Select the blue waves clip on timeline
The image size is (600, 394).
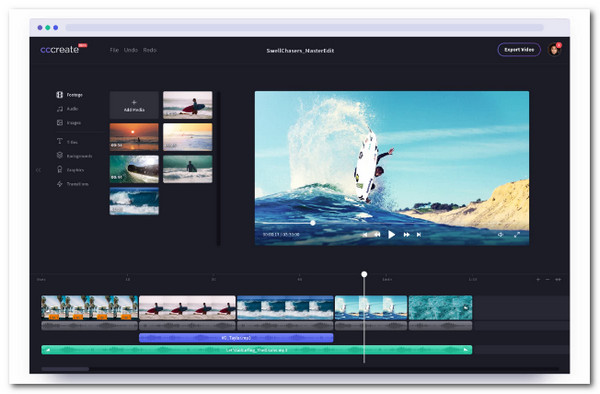click(x=285, y=308)
